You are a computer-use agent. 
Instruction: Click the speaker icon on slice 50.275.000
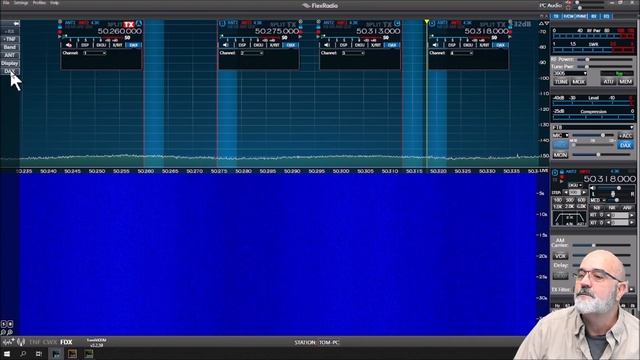coord(226,45)
